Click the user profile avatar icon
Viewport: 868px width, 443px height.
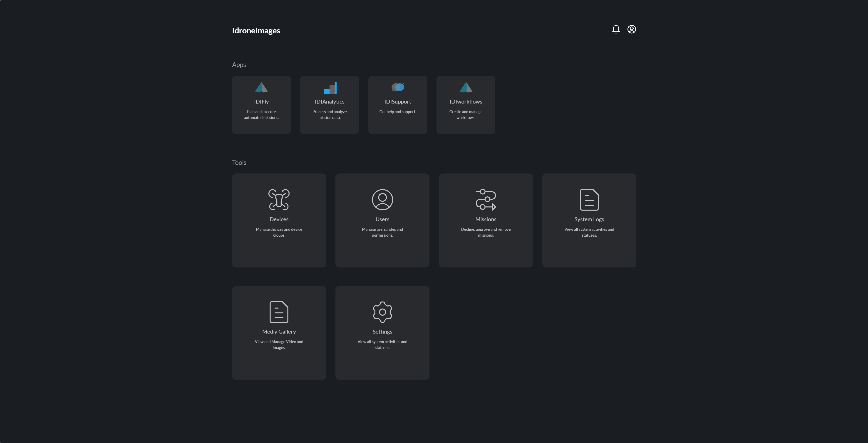[631, 29]
